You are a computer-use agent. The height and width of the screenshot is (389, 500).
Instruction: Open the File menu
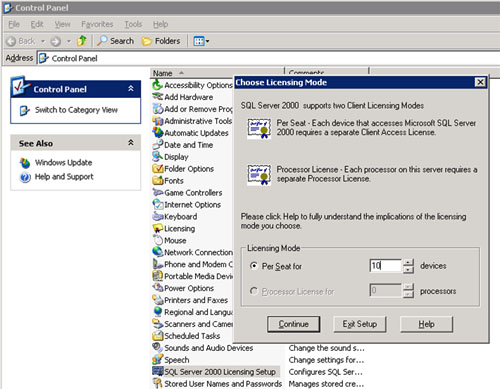pos(14,24)
